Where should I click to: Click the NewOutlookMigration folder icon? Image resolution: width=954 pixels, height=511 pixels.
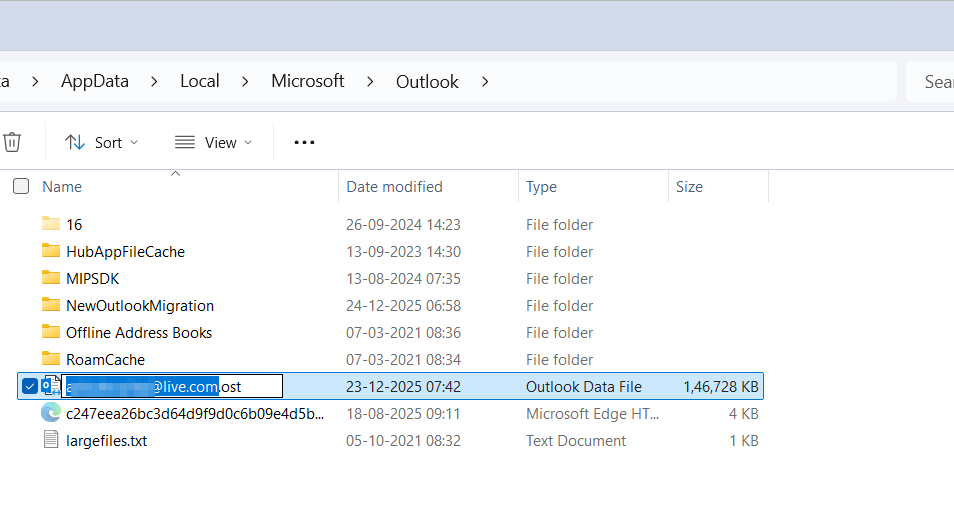(51, 305)
